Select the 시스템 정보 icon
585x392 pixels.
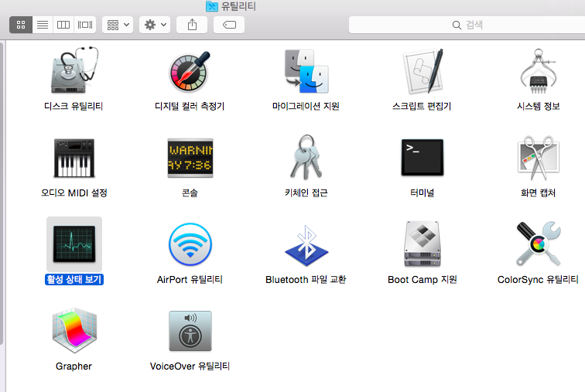(538, 73)
